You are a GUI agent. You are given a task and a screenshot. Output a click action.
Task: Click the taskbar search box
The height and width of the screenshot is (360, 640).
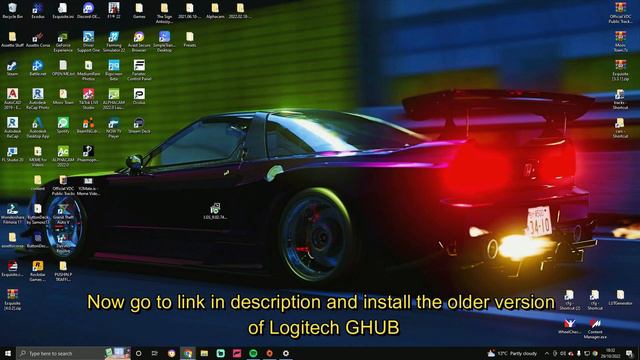pos(73,353)
